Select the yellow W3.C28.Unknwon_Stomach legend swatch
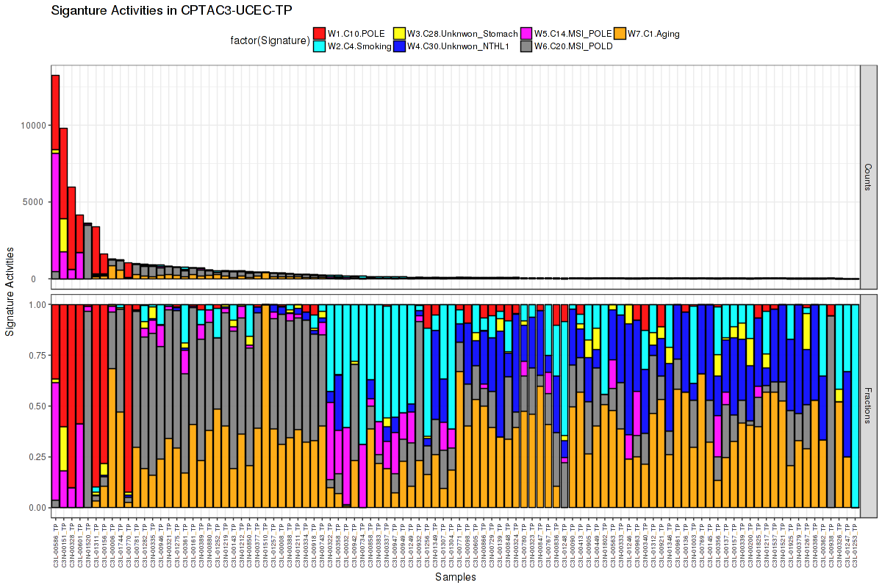Viewport: 882px width, 588px height. [x=399, y=33]
